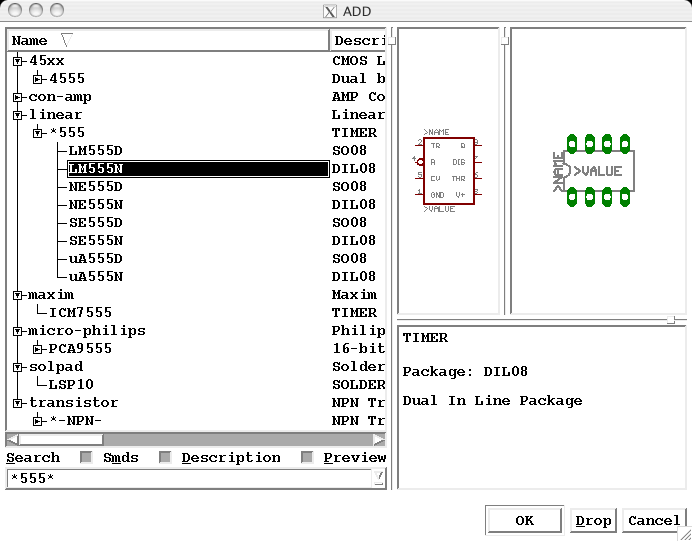The image size is (692, 541).
Task: Select the LM555D entry
Action: coord(95,151)
